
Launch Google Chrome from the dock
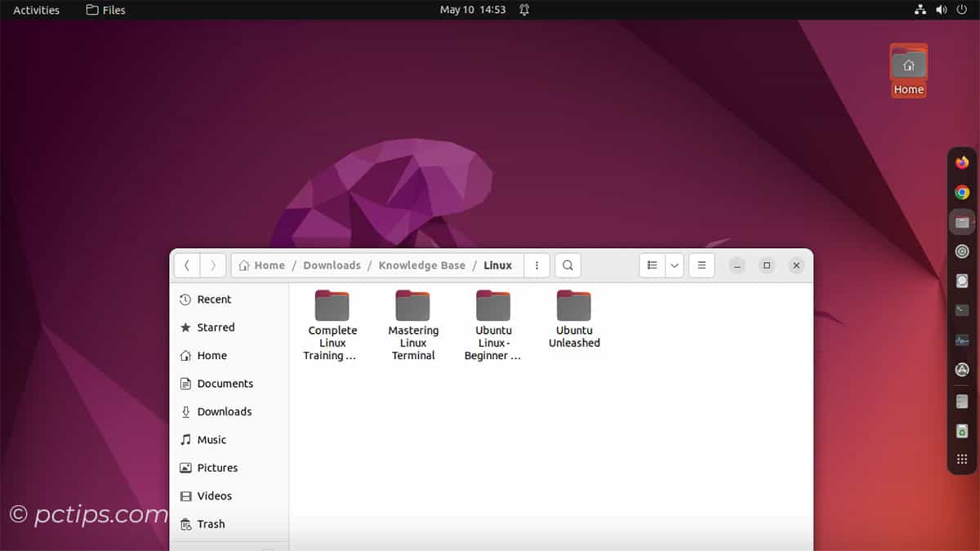[962, 193]
